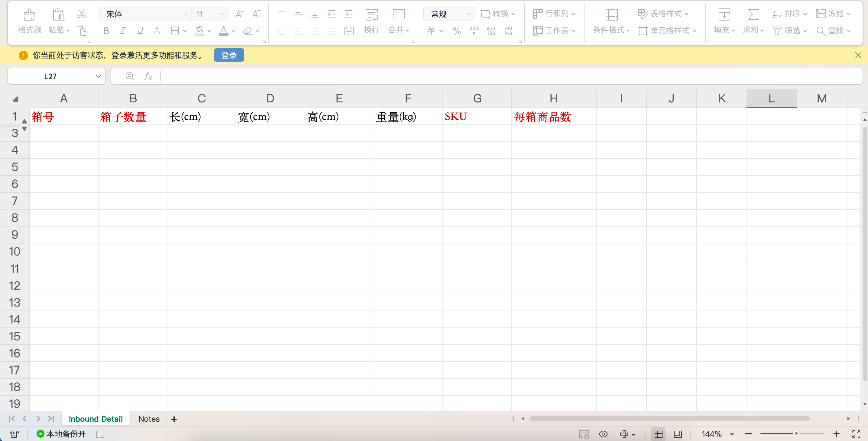Screen dimensions: 868x441
Task: Click the Format Painter (格式刷) icon
Action: pyautogui.click(x=29, y=15)
